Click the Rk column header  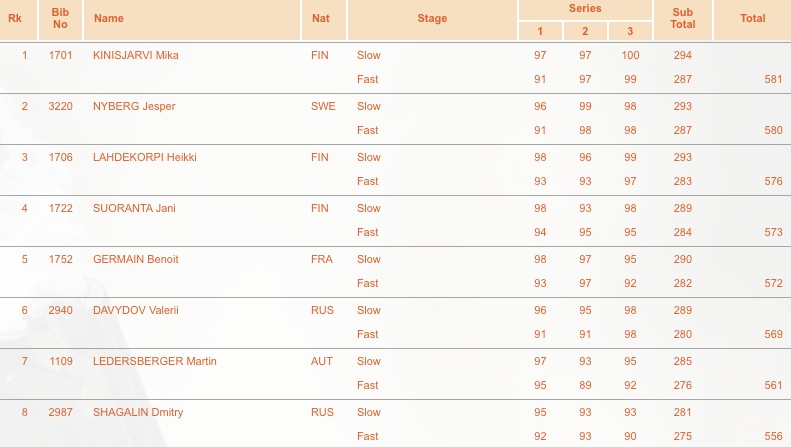pyautogui.click(x=15, y=19)
